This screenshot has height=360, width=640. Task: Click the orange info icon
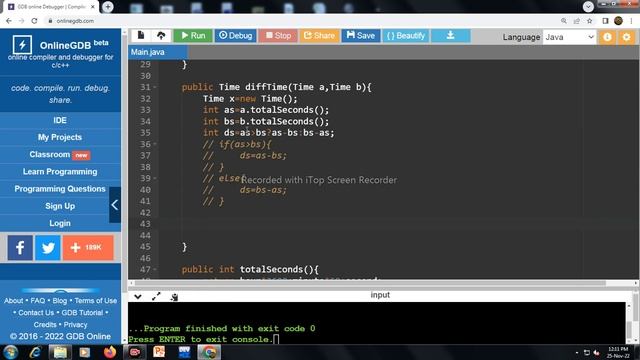click(x=607, y=37)
